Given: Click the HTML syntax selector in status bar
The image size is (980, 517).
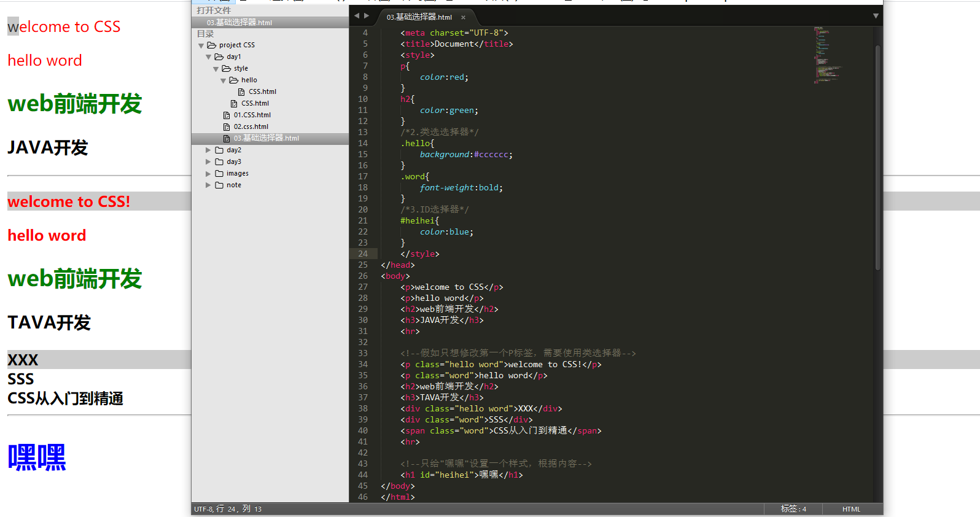Looking at the screenshot, I should [851, 509].
